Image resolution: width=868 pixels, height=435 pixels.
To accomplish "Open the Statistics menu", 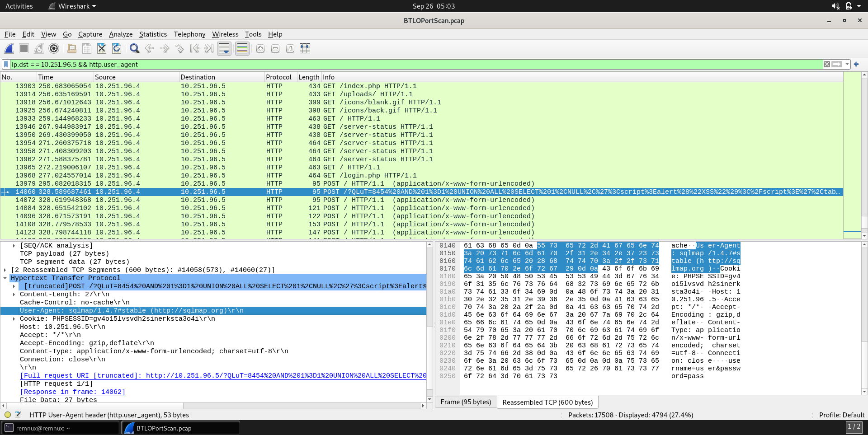I will [x=153, y=34].
